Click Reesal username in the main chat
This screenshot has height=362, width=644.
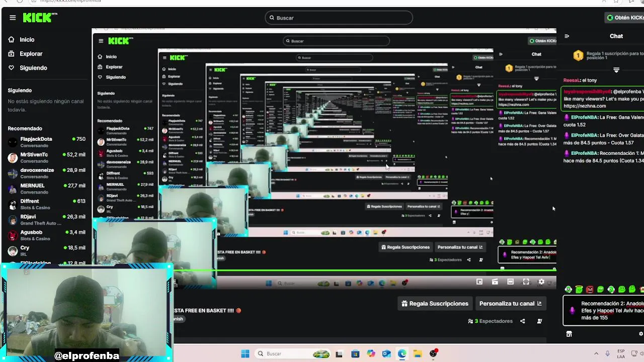pyautogui.click(x=572, y=80)
